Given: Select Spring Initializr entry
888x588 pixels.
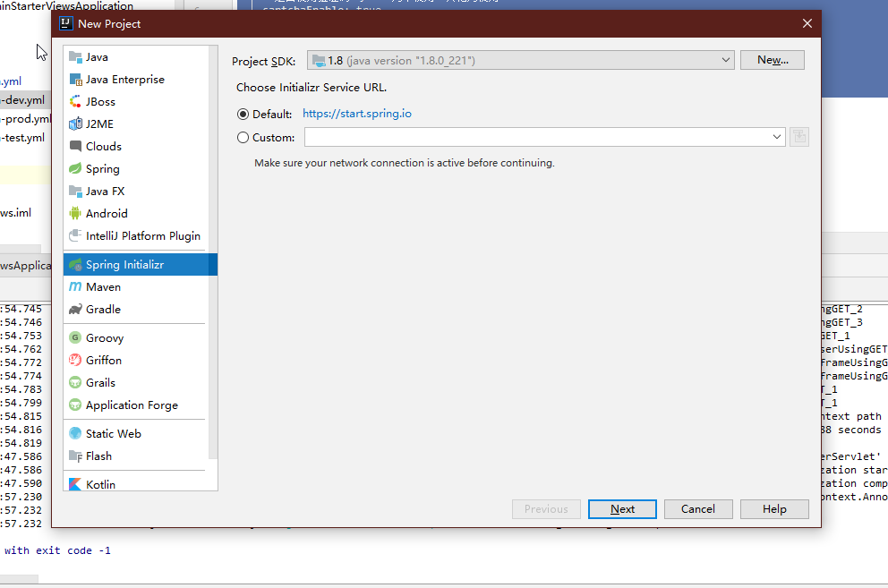Looking at the screenshot, I should tap(140, 265).
